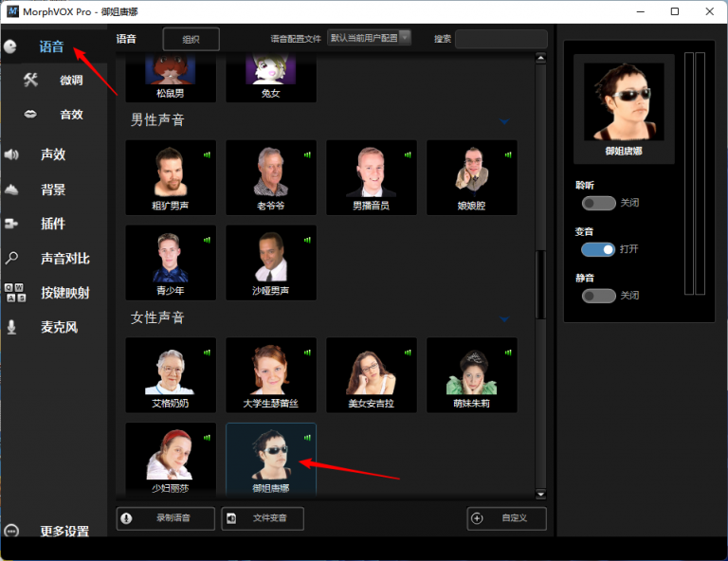
Task: Click the magnifier icon beside 声音对比
Action: (11, 258)
